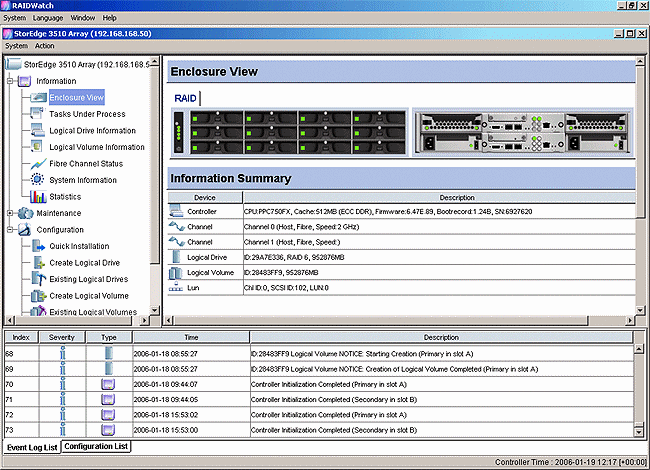This screenshot has width=650, height=470.
Task: Click the Controller Time status text
Action: pyautogui.click(x=570, y=462)
